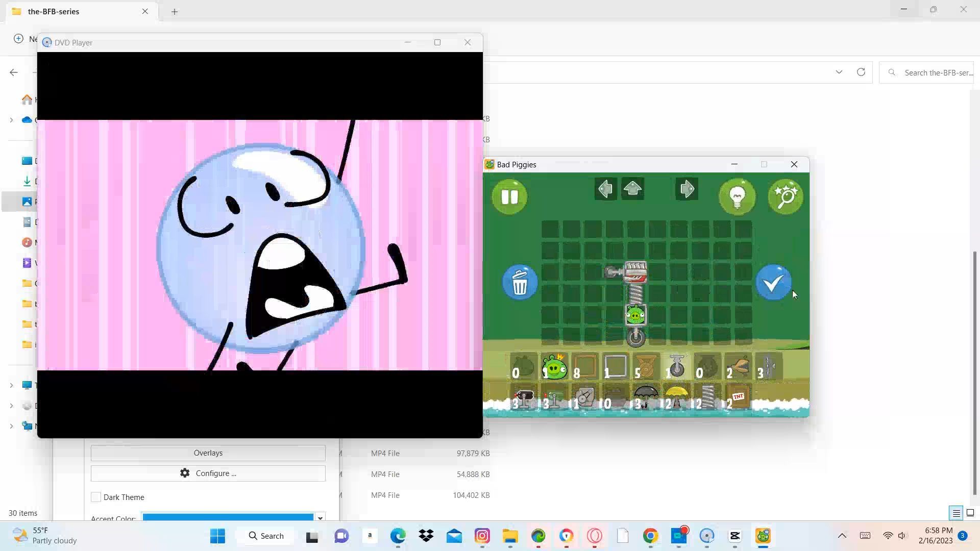This screenshot has width=980, height=551.
Task: Expand the This PC tree node
Action: tap(11, 385)
